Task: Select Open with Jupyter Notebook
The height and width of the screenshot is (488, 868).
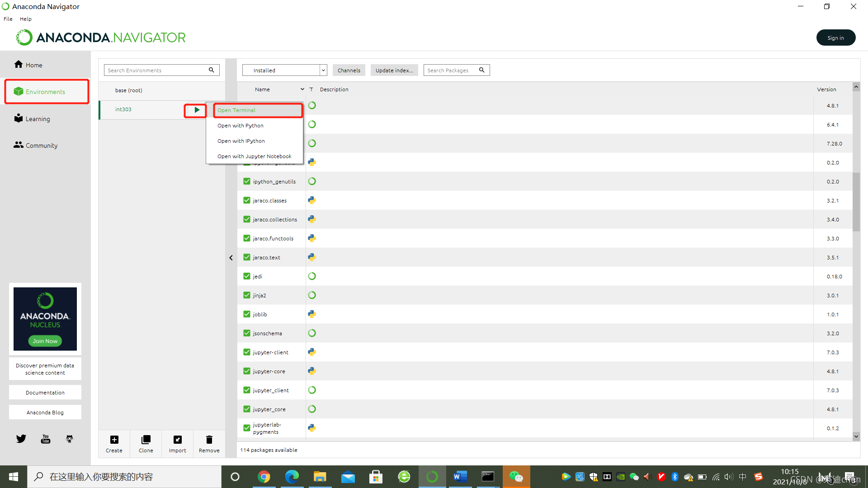Action: tap(254, 156)
